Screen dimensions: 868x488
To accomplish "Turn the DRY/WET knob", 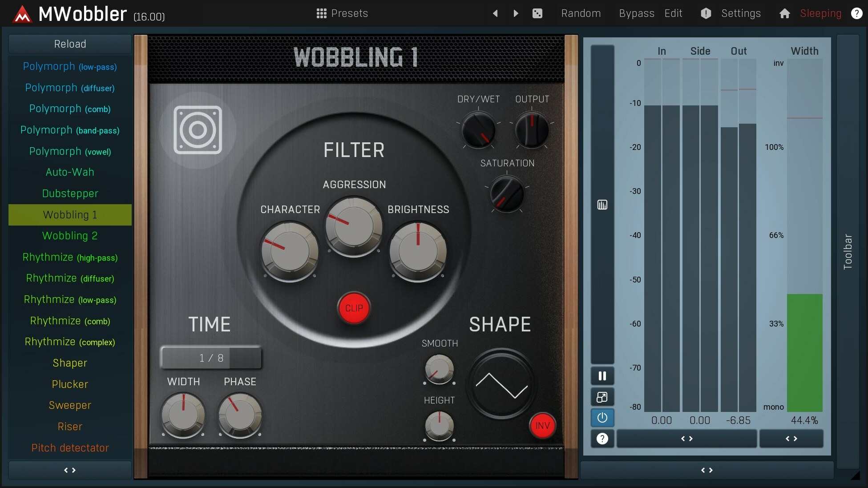I will click(x=477, y=130).
